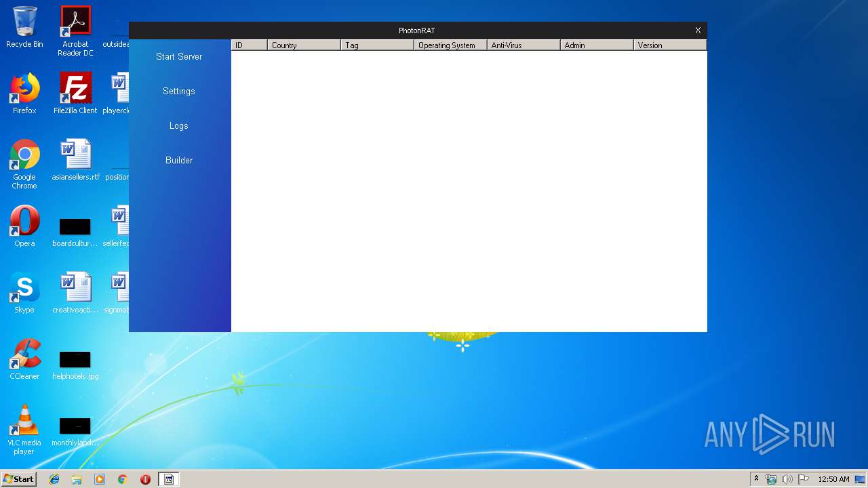868x488 pixels.
Task: Select the Opera desktop icon
Action: [x=24, y=226]
